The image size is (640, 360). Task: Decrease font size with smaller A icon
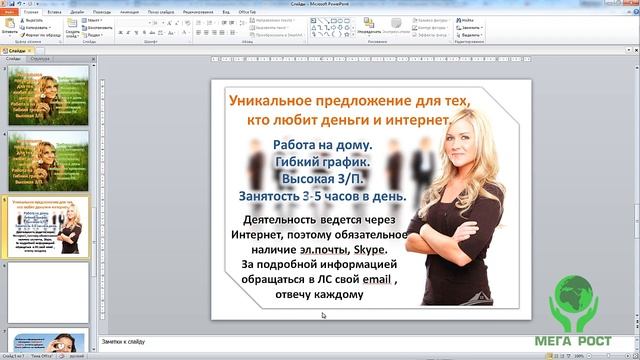click(177, 23)
